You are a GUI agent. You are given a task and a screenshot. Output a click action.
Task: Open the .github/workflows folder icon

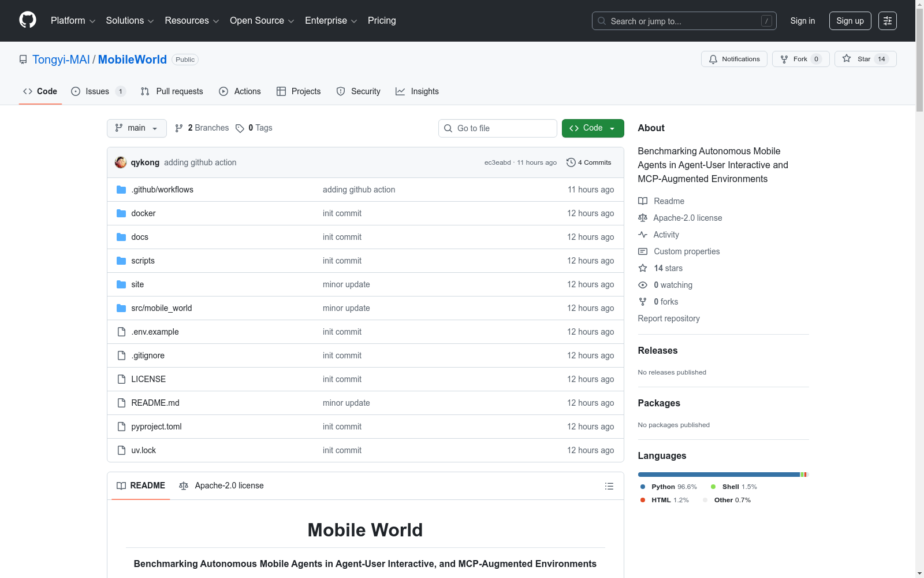tap(121, 190)
